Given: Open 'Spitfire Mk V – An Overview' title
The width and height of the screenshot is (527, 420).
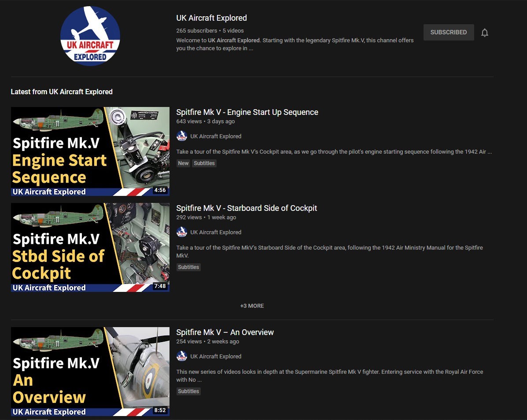Looking at the screenshot, I should tap(225, 332).
